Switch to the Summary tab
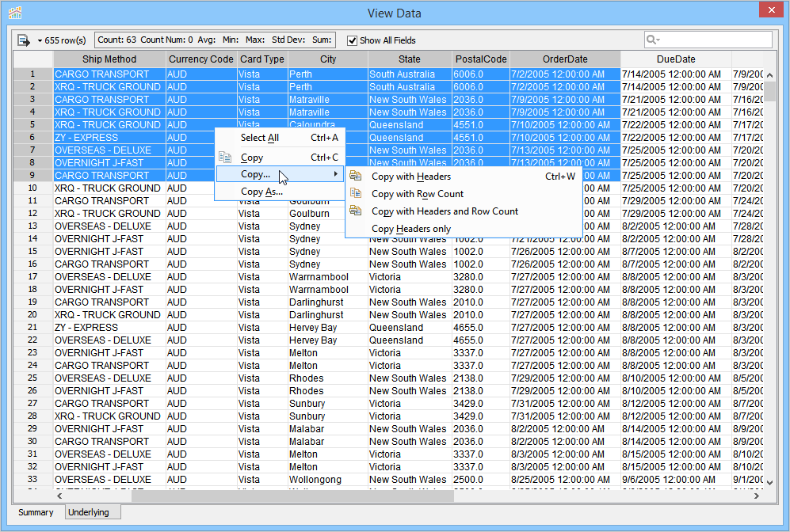790x532 pixels. 36,512
